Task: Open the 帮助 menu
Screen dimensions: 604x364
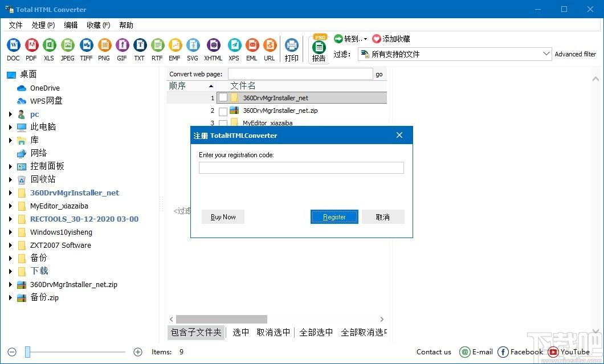Action: tap(126, 25)
